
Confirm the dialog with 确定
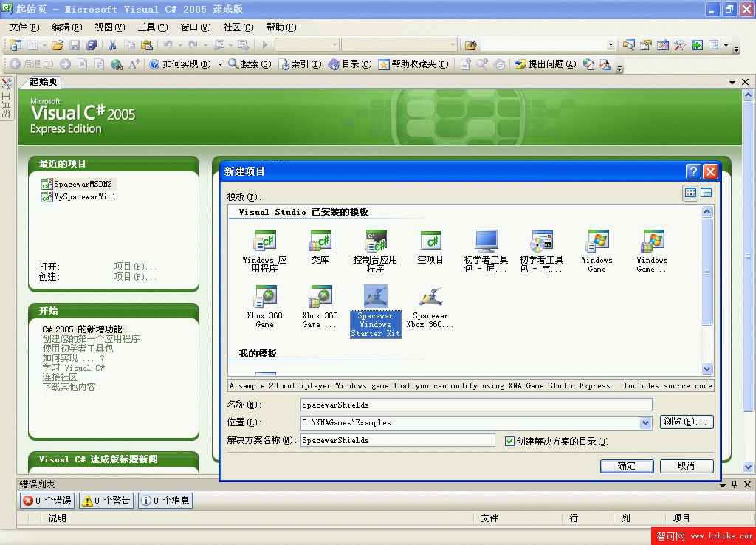point(627,466)
